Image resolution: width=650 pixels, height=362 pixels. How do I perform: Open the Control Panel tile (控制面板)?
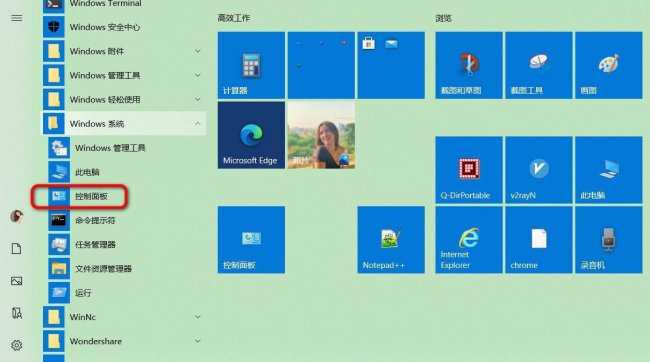pyautogui.click(x=251, y=240)
